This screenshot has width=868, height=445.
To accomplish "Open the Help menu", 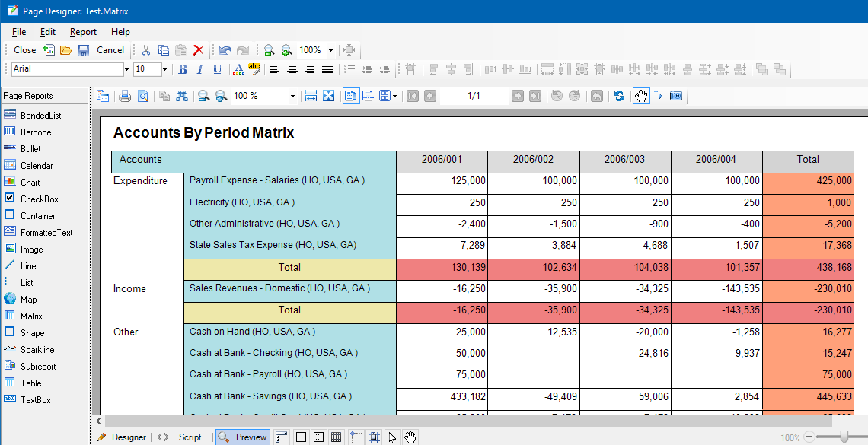I will 120,32.
